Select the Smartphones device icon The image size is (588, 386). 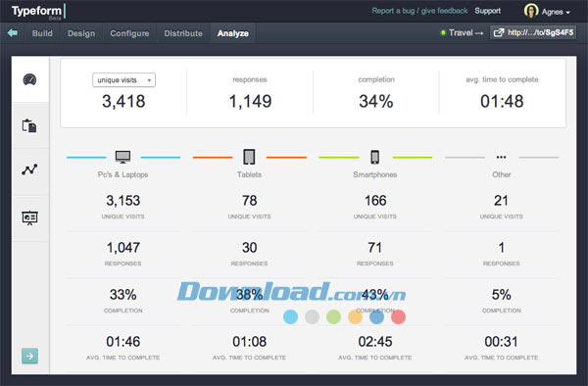(374, 157)
